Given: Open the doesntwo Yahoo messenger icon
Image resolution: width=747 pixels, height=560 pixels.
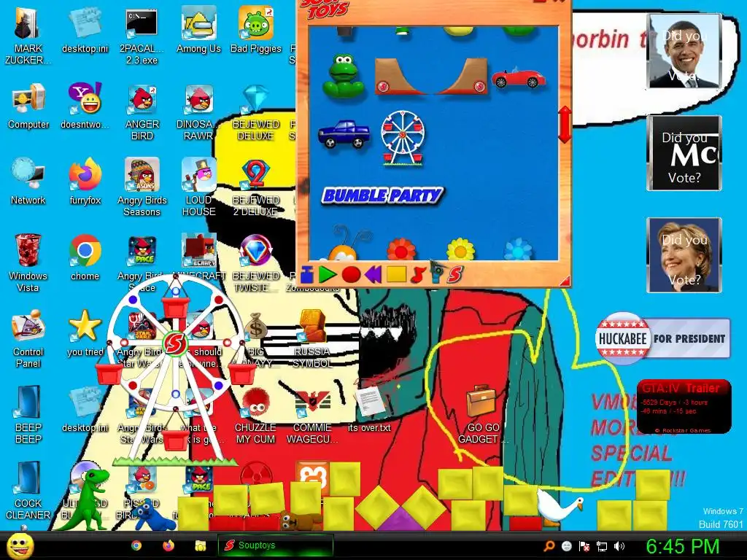Looking at the screenshot, I should pyautogui.click(x=85, y=106).
